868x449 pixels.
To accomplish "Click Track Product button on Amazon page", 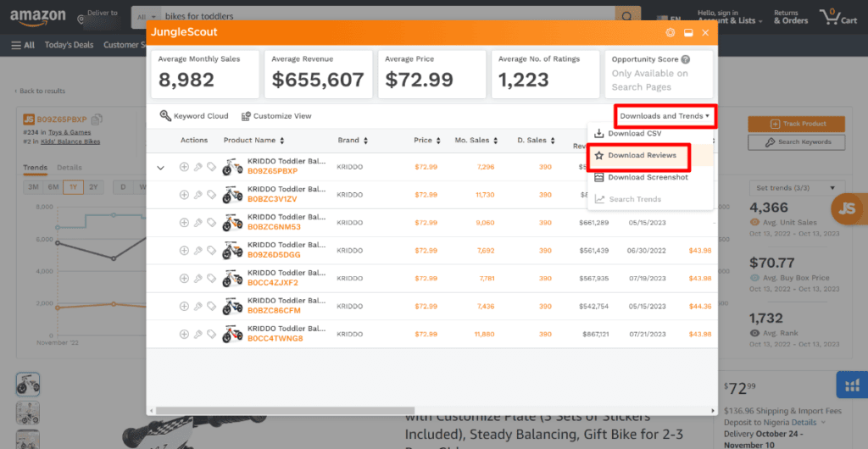I will click(796, 124).
